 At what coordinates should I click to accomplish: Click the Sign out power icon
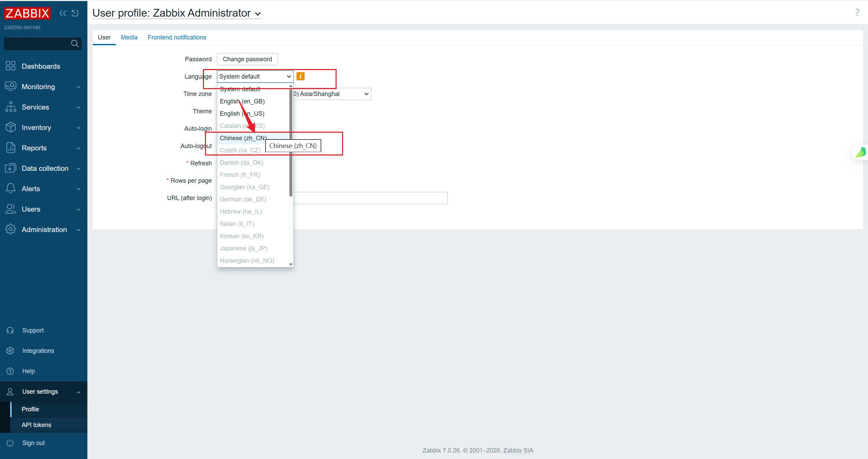pos(10,443)
